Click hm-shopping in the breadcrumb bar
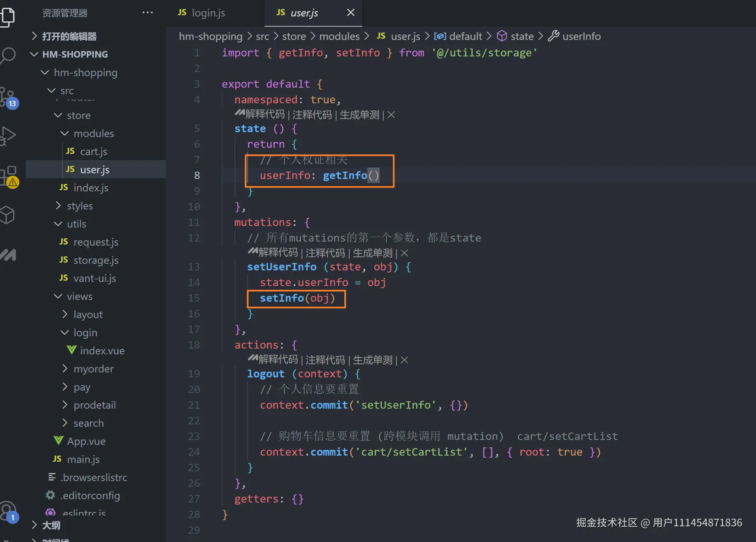The image size is (756, 542). [x=211, y=36]
